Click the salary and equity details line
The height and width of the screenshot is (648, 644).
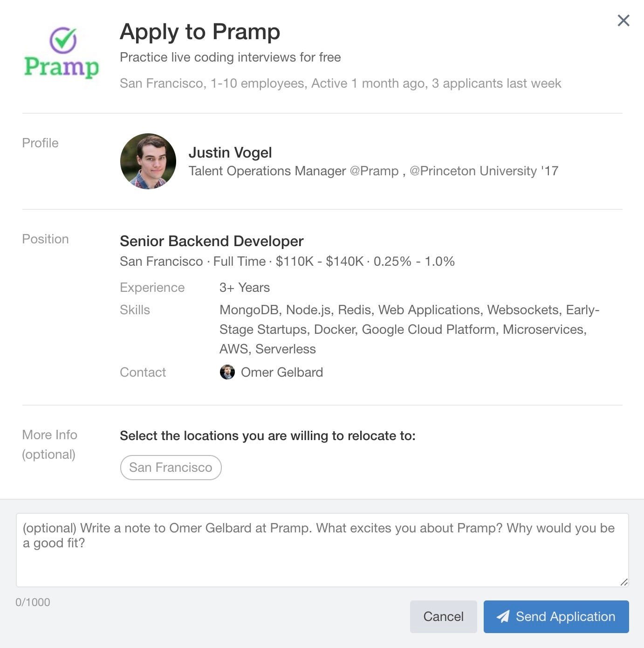coord(287,261)
